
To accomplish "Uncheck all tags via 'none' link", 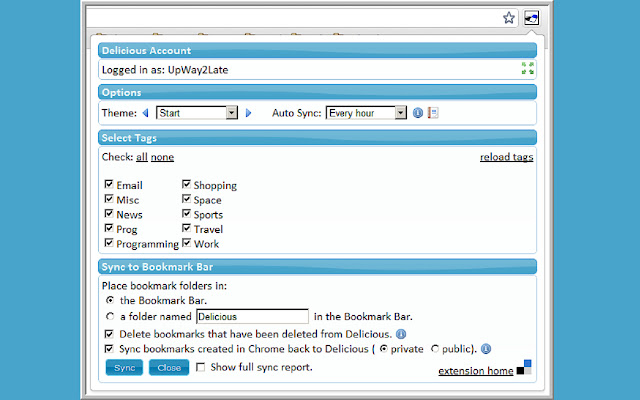I will click(162, 157).
